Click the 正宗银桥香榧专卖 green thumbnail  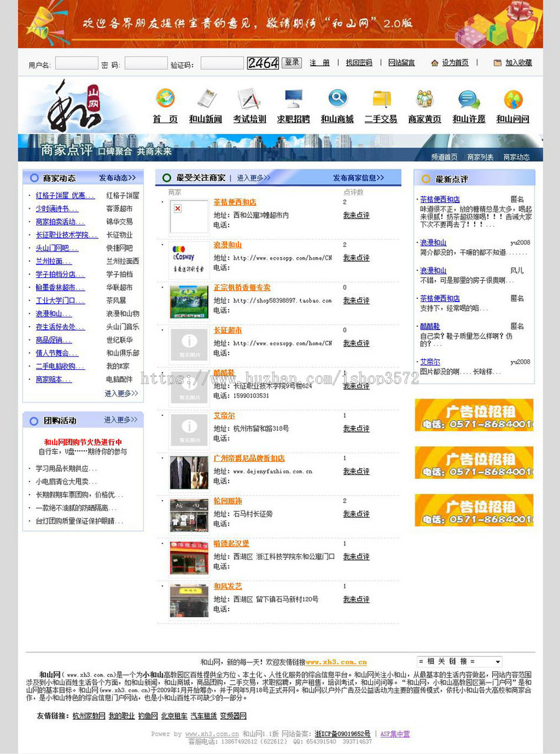coord(189,301)
